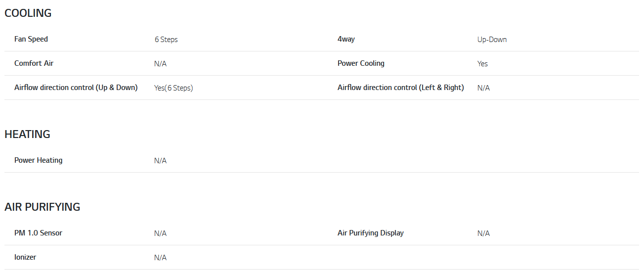Viewport: 644px width, 277px height.
Task: Click Airflow direction control (Left & Right) label
Action: point(401,88)
